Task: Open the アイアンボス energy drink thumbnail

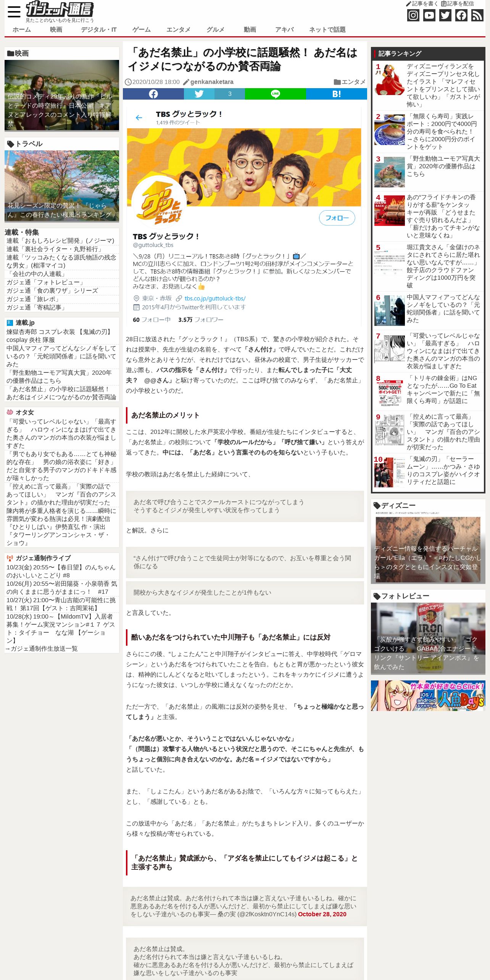Action: [428, 638]
